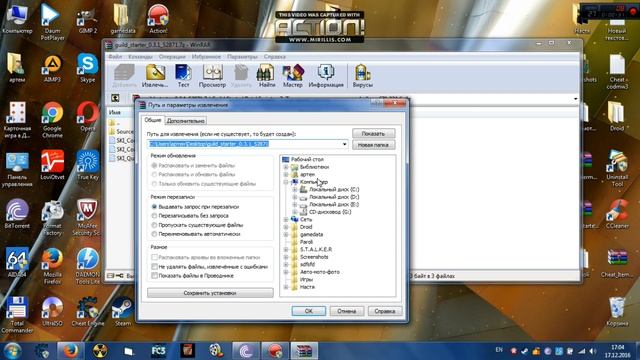
Task: Open the Steam desktop icon
Action: [x=122, y=311]
